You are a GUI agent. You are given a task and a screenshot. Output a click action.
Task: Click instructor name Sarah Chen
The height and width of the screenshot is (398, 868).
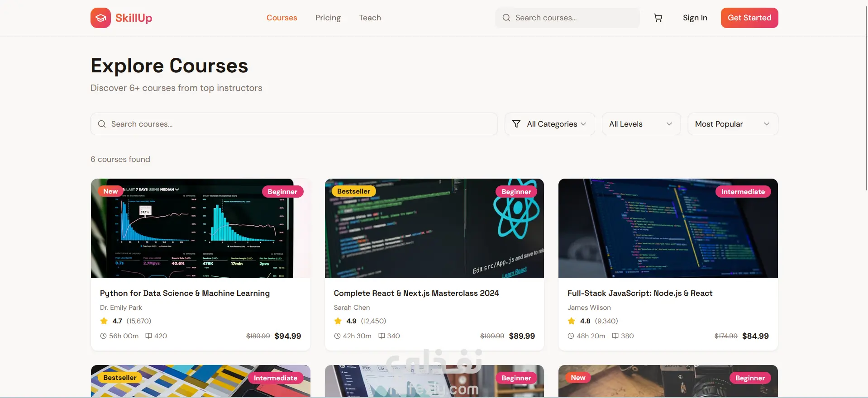coord(352,308)
